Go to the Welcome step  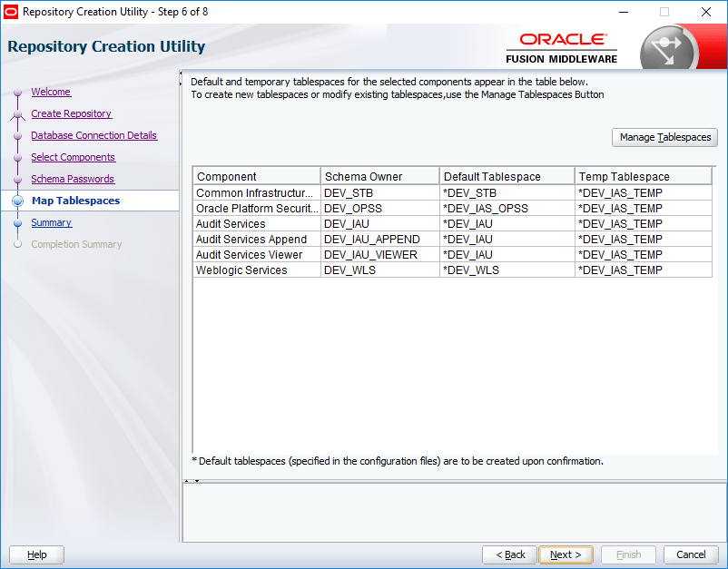tap(51, 92)
